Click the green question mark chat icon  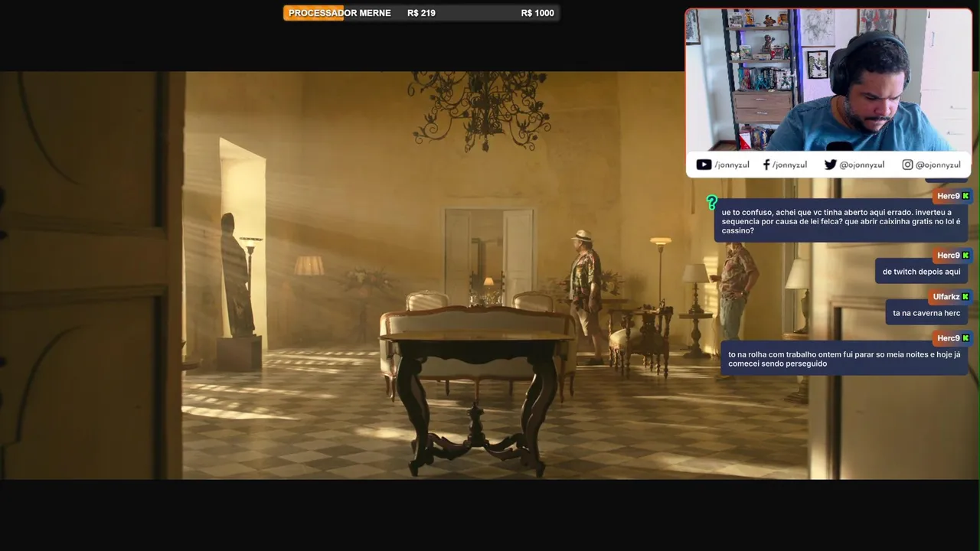pyautogui.click(x=711, y=203)
